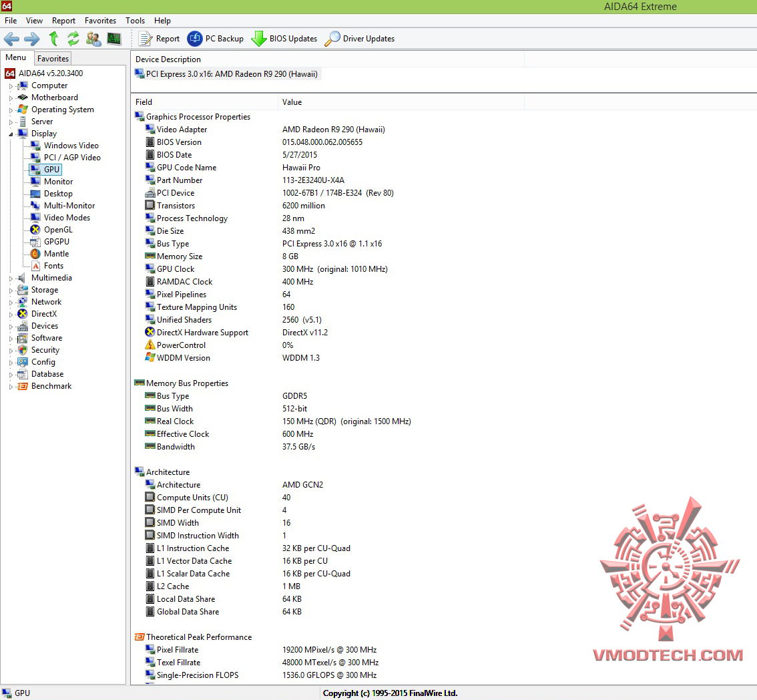
Task: Expand the Server tree node
Action: pos(11,122)
